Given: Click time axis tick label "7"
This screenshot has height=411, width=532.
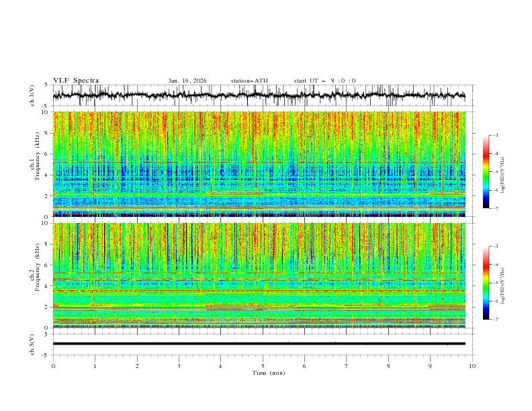Looking at the screenshot, I should [x=347, y=366].
